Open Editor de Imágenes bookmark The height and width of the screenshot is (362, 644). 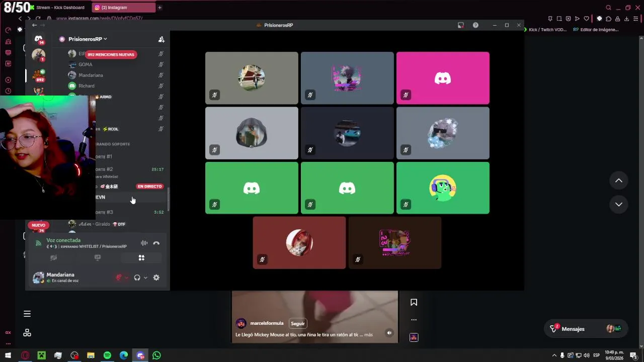(596, 30)
